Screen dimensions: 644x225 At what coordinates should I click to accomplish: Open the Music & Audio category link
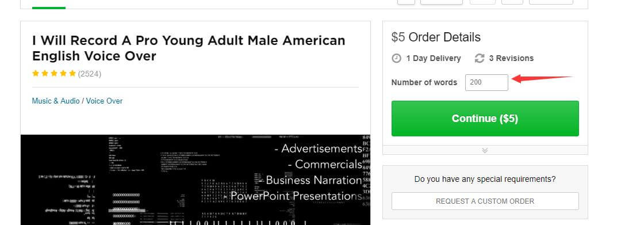(56, 101)
